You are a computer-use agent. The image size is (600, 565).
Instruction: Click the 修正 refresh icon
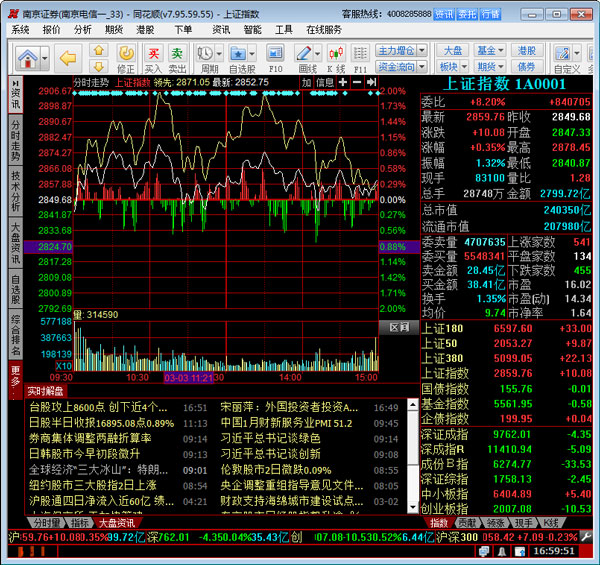(x=126, y=53)
